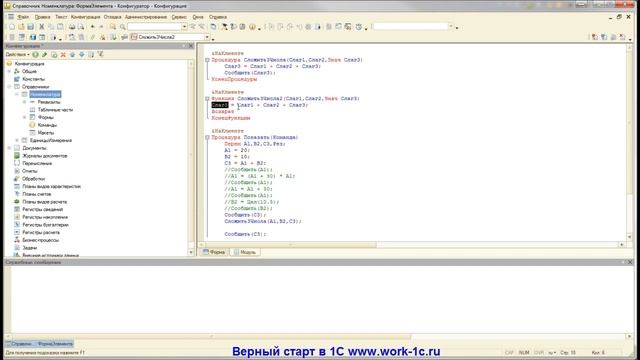Click the pencil edit icon in the Конфигурация panel
Viewport: 640px width, 360px height.
(44, 54)
